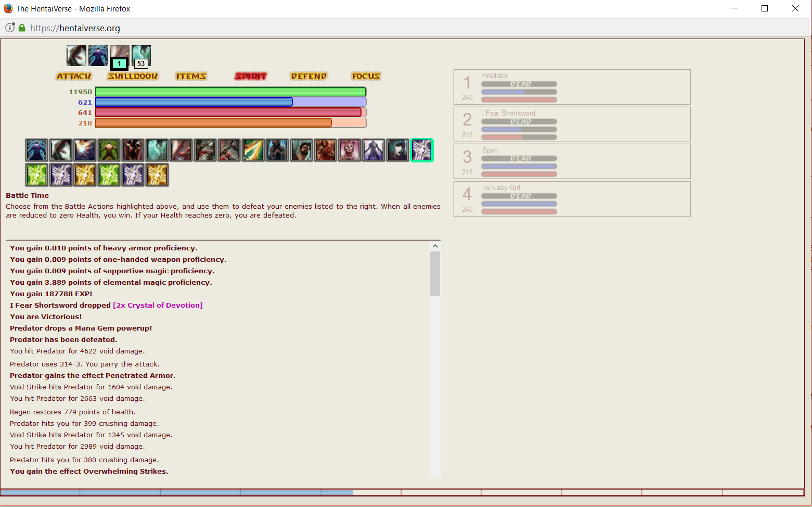
Task: Choose the FOCUS action
Action: [x=366, y=77]
